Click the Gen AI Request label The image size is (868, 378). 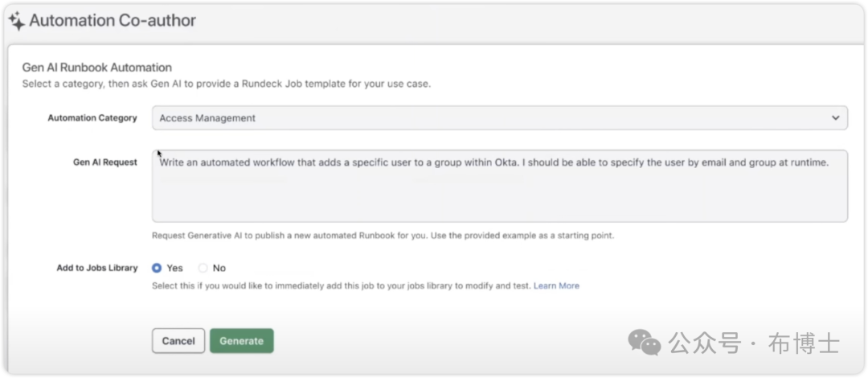point(105,162)
